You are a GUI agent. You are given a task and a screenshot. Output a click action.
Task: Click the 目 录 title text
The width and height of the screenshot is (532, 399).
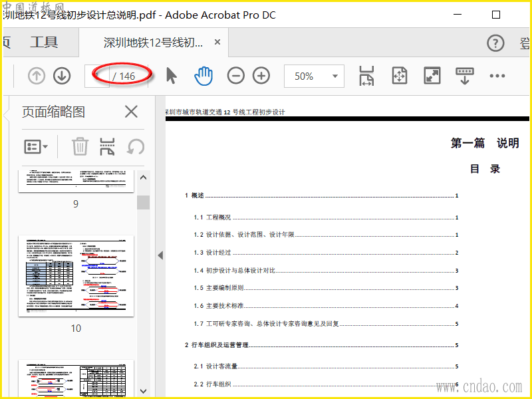(485, 169)
